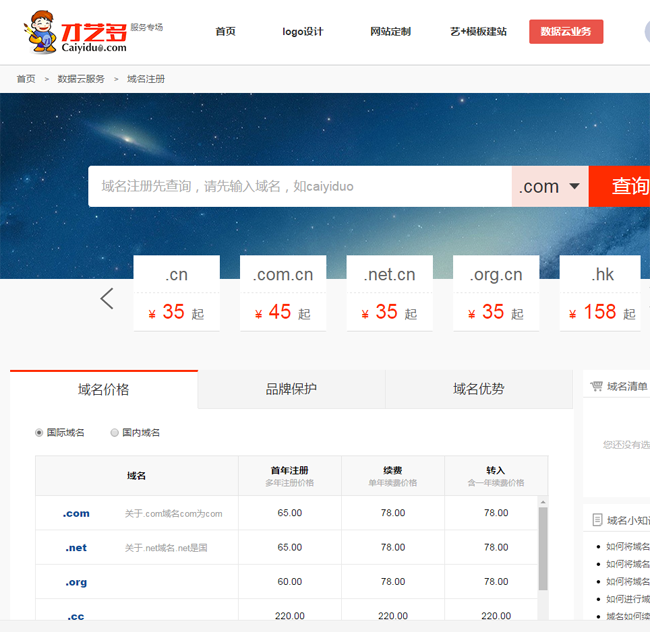Go to 网站定制 in navigation
This screenshot has width=650, height=632.
(390, 32)
